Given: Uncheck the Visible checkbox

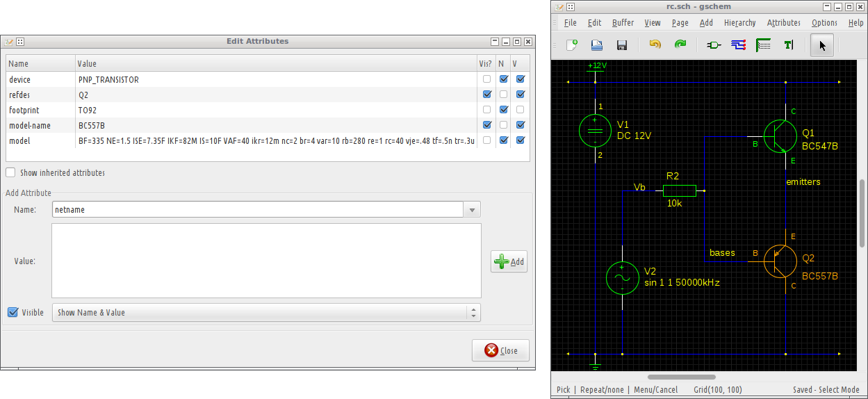Looking at the screenshot, I should tap(13, 312).
